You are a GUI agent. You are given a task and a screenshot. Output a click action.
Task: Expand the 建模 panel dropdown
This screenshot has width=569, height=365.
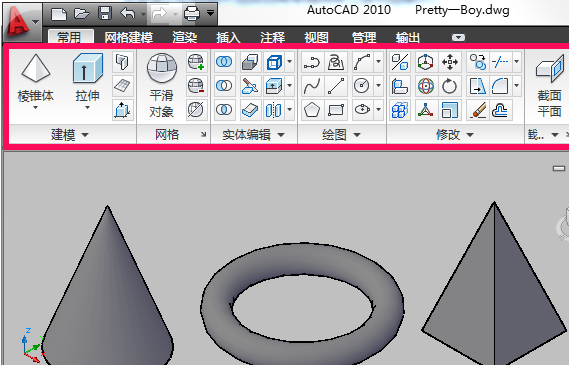pyautogui.click(x=69, y=135)
